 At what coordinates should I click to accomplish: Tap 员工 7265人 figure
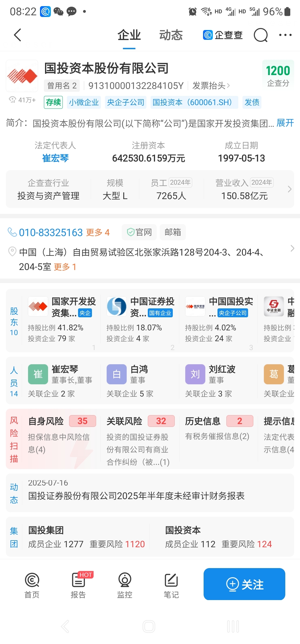[x=171, y=196]
